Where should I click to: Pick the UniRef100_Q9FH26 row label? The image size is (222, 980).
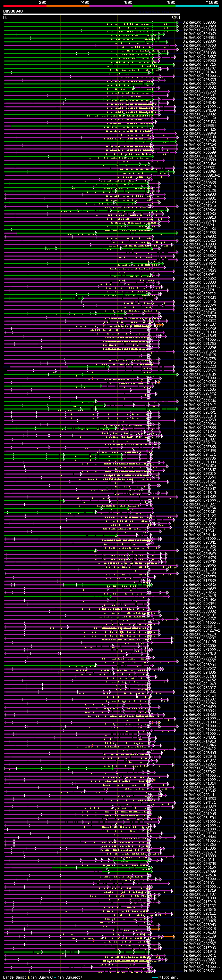(x=199, y=129)
